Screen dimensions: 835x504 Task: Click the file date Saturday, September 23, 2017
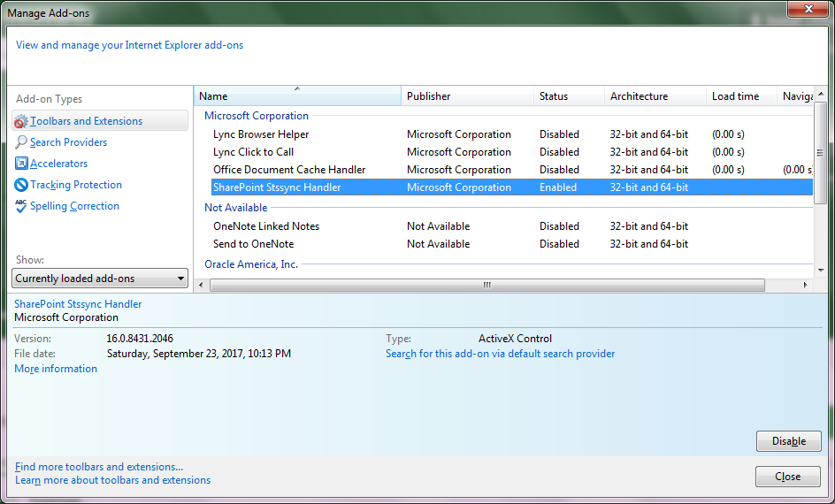click(x=199, y=354)
